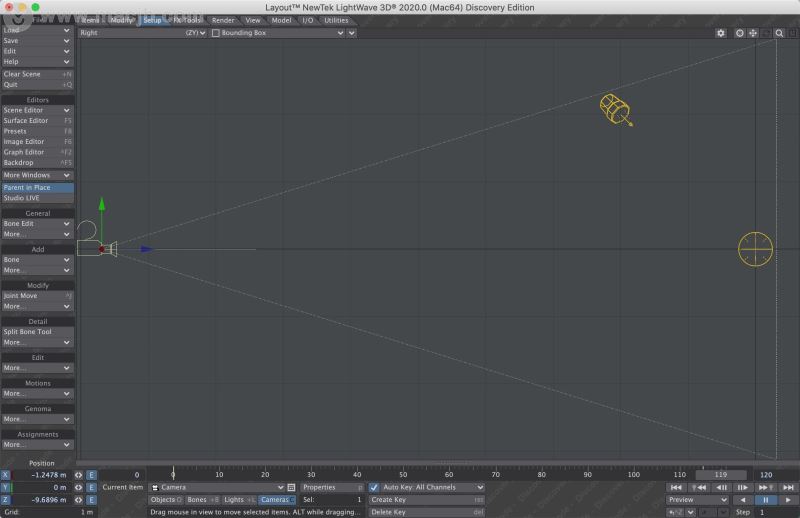The height and width of the screenshot is (518, 800).
Task: Open envelope E button for Z
Action: [91, 500]
